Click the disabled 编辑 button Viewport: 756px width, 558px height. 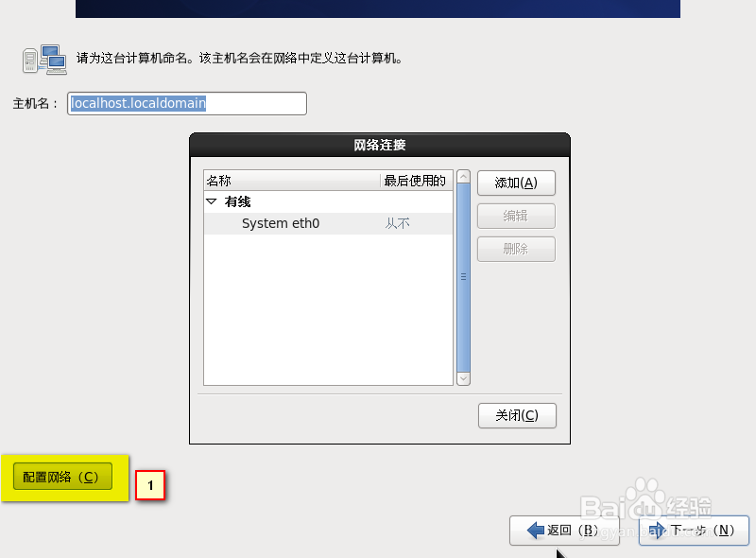(x=516, y=216)
